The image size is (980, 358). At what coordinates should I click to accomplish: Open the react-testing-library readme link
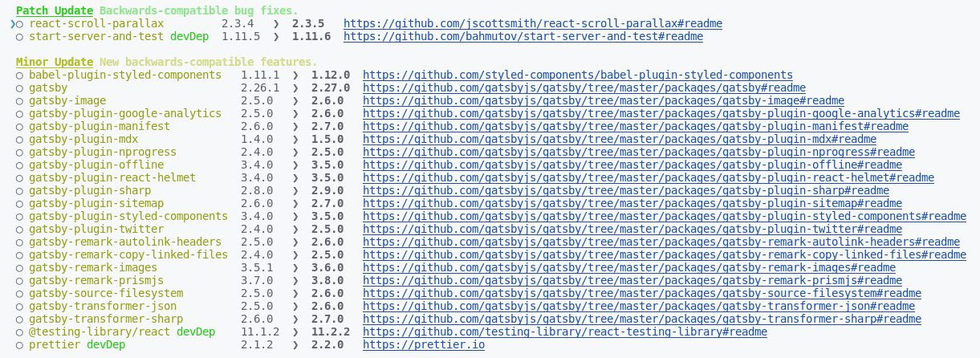pos(565,332)
